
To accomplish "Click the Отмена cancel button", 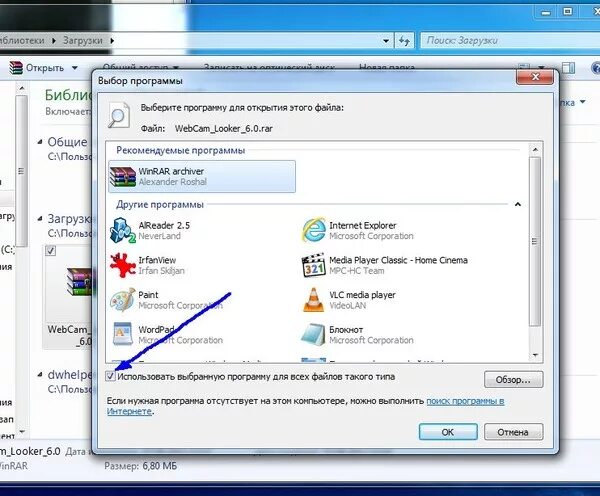I will (x=513, y=432).
